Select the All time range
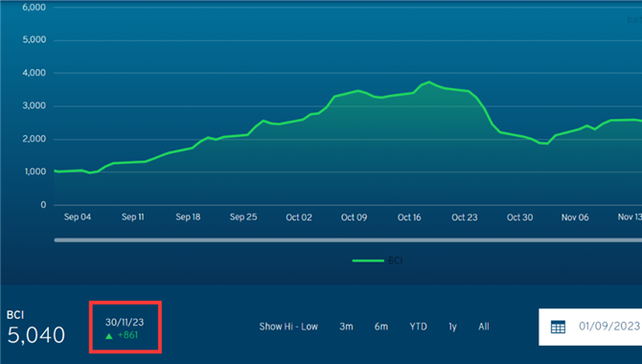This screenshot has width=642, height=364. [484, 327]
